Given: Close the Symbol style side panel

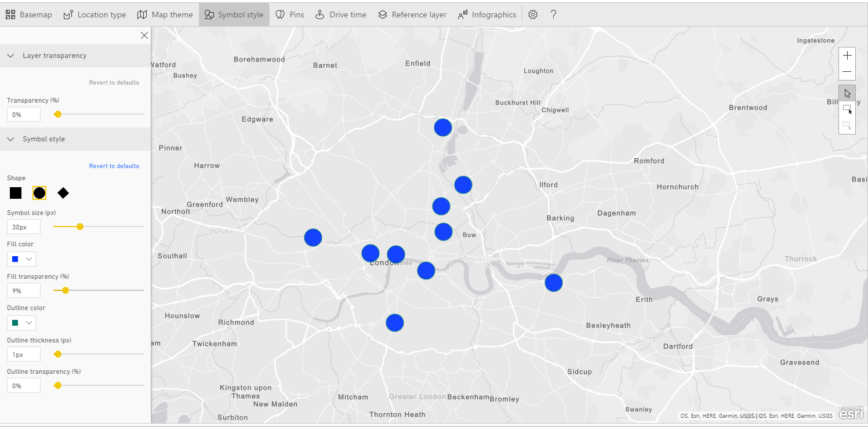Looking at the screenshot, I should coord(144,35).
